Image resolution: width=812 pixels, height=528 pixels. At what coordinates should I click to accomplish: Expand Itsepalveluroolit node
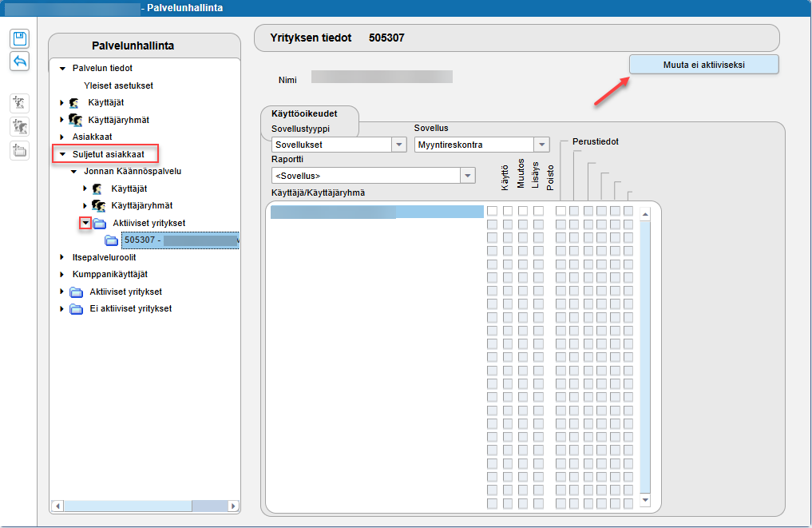tap(62, 257)
